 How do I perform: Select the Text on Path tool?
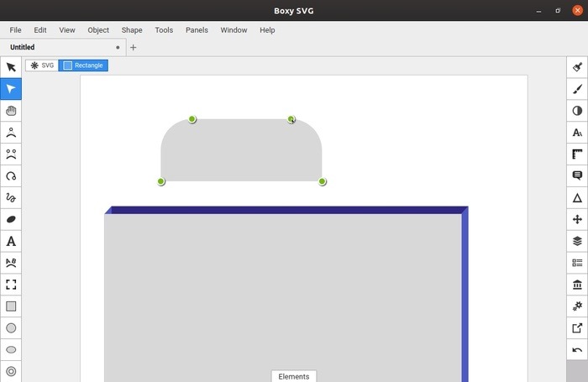[11, 263]
